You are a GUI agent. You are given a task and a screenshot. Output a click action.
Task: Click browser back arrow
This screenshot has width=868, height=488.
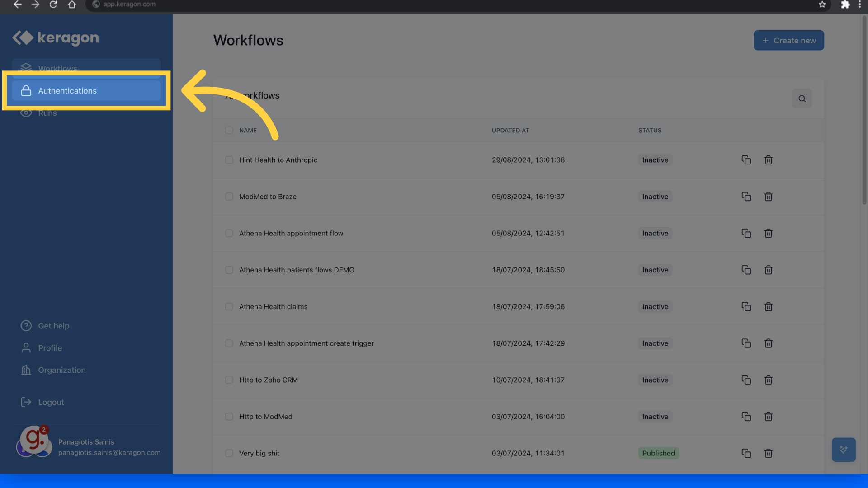(17, 5)
